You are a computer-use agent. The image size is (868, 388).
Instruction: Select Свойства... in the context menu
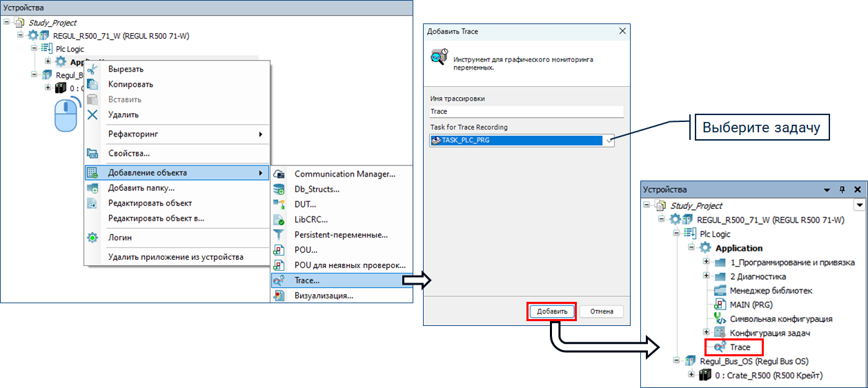pyautogui.click(x=129, y=153)
